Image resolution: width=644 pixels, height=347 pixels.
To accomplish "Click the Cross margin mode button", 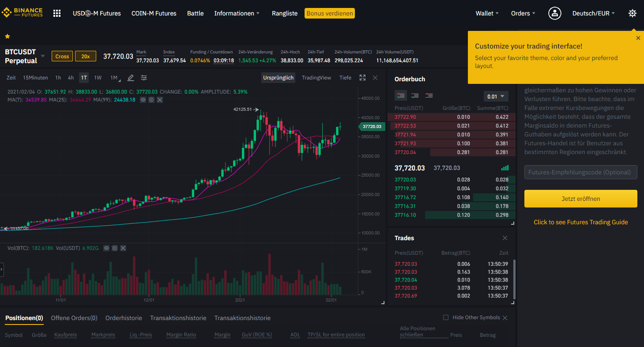I will 62,56.
